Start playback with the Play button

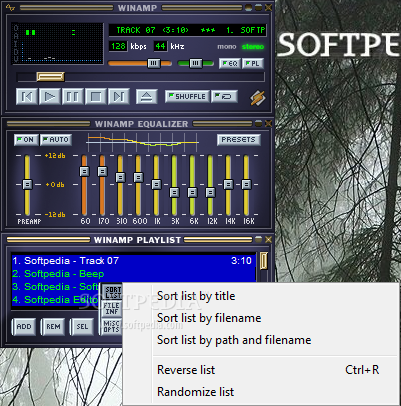(x=50, y=97)
